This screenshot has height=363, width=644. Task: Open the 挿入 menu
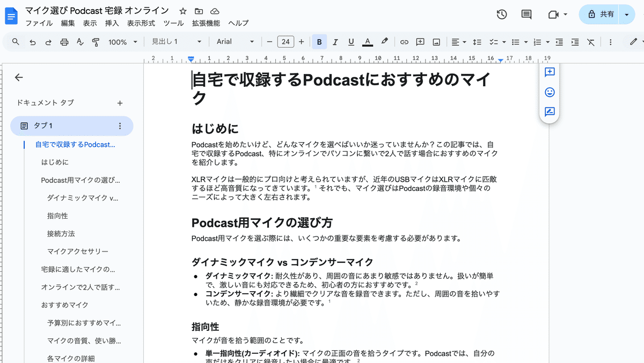click(112, 23)
